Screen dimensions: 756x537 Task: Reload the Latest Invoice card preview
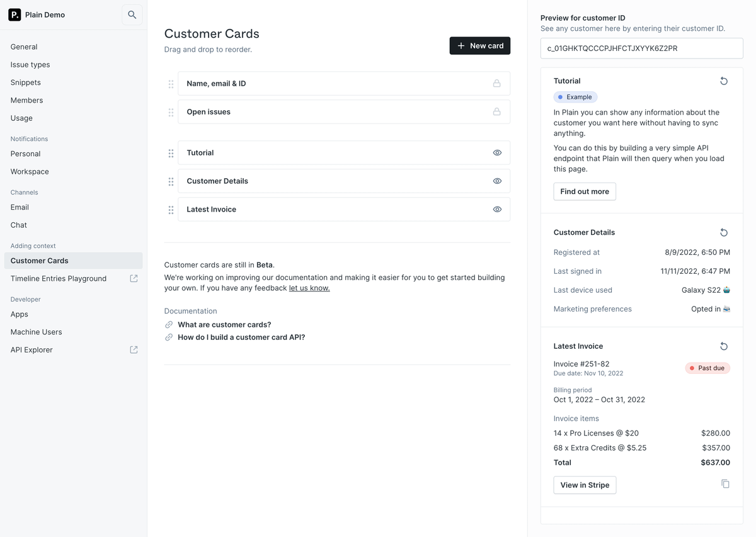pos(724,346)
